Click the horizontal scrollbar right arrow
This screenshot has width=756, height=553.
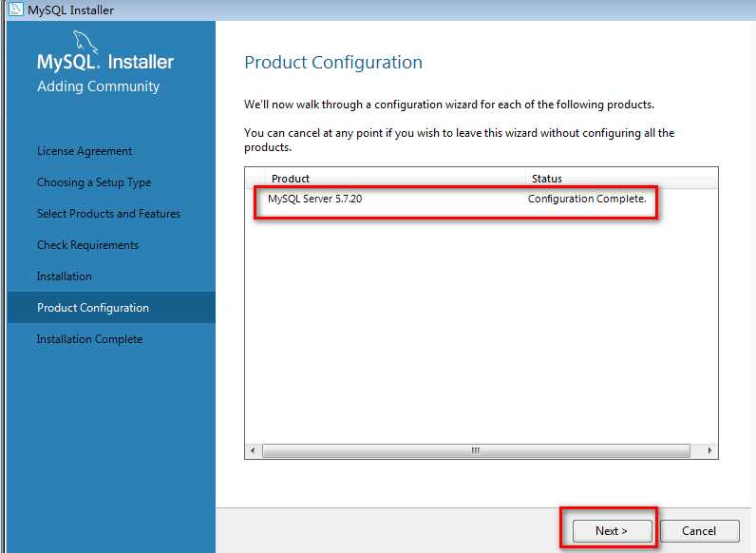click(709, 450)
